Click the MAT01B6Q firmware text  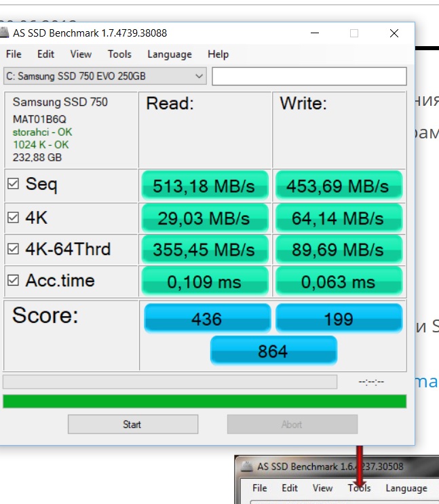click(x=39, y=119)
